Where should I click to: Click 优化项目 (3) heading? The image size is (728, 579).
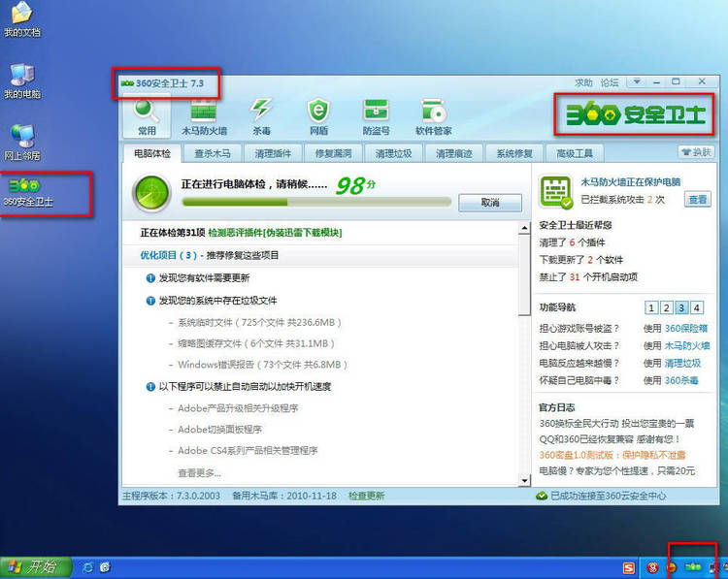pyautogui.click(x=169, y=255)
